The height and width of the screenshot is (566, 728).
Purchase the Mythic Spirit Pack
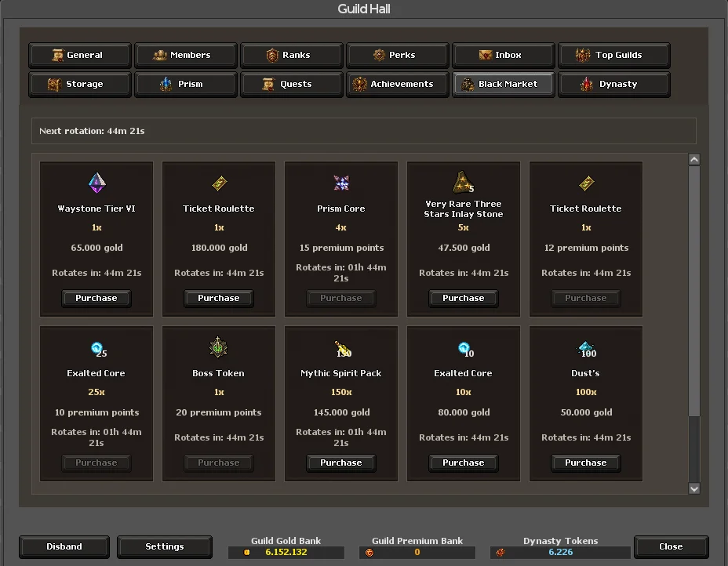coord(341,463)
